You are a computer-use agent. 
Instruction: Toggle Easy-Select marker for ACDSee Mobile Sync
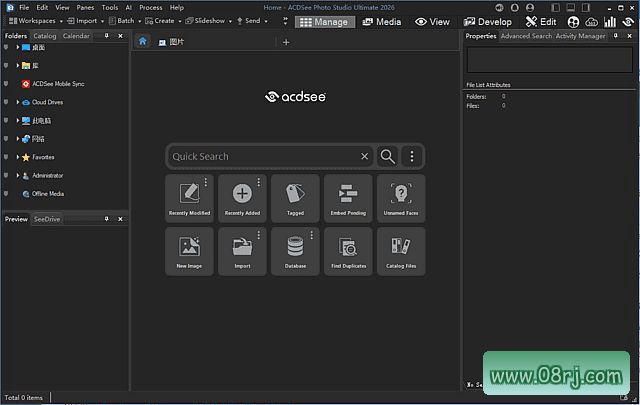point(6,84)
